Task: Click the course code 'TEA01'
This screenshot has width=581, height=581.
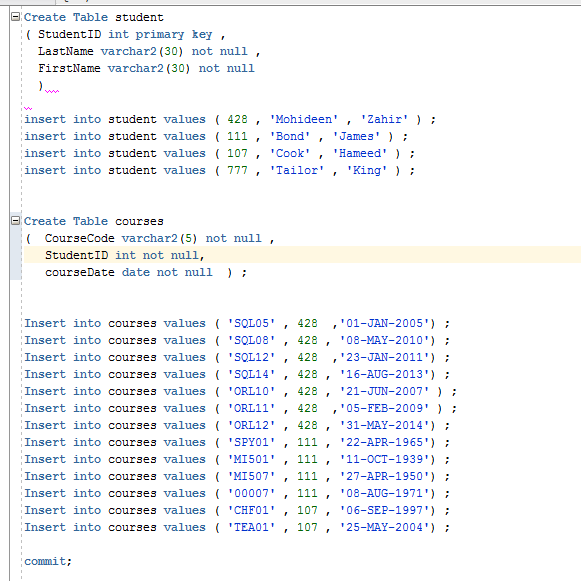Action: tap(251, 527)
